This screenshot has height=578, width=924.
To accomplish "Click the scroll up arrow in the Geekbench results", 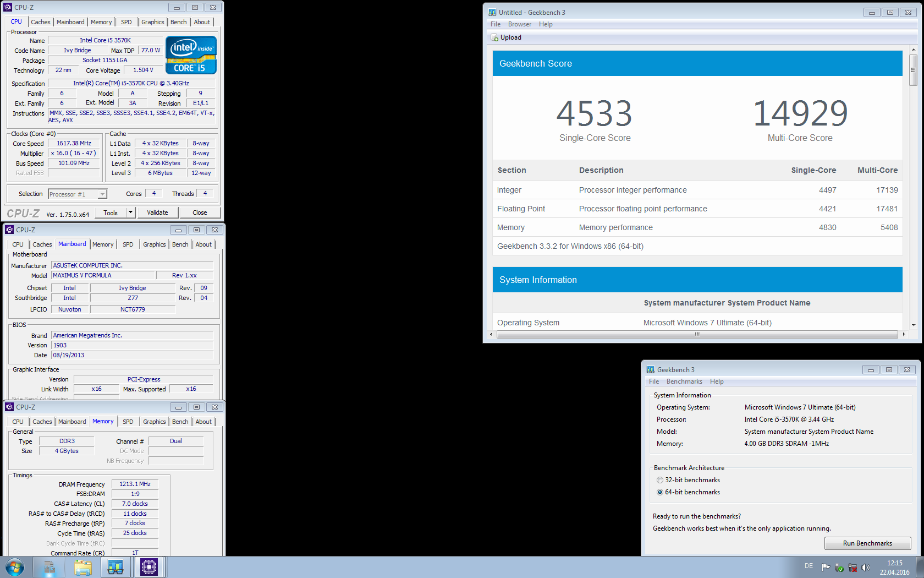I will pos(913,50).
